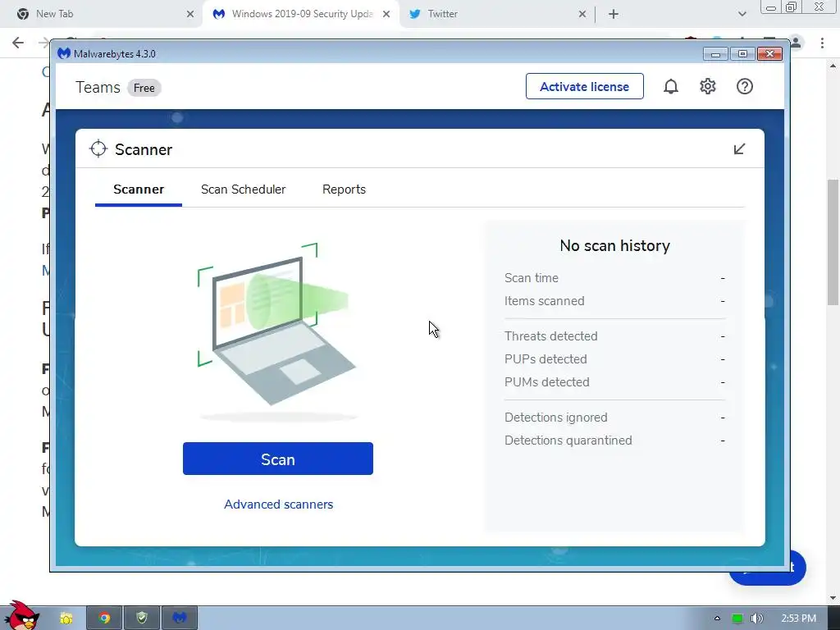Minimize the Malwarebytes window
The height and width of the screenshot is (630, 840).
tap(715, 54)
